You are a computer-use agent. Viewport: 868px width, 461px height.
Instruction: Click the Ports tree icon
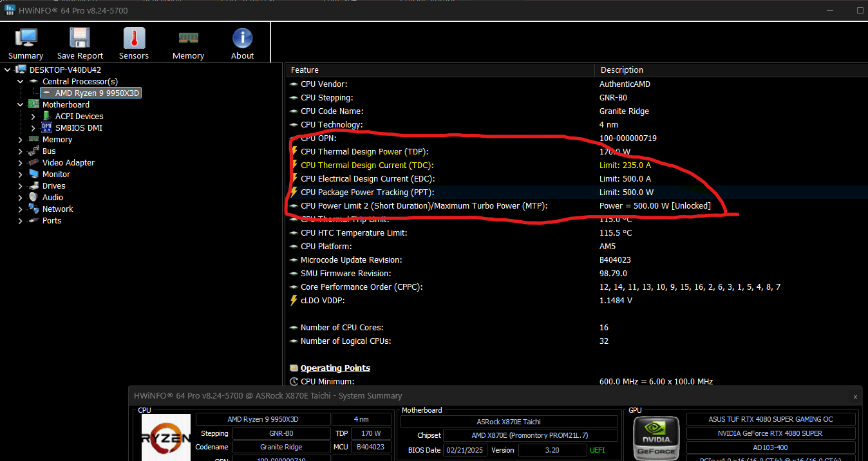pyautogui.click(x=33, y=220)
